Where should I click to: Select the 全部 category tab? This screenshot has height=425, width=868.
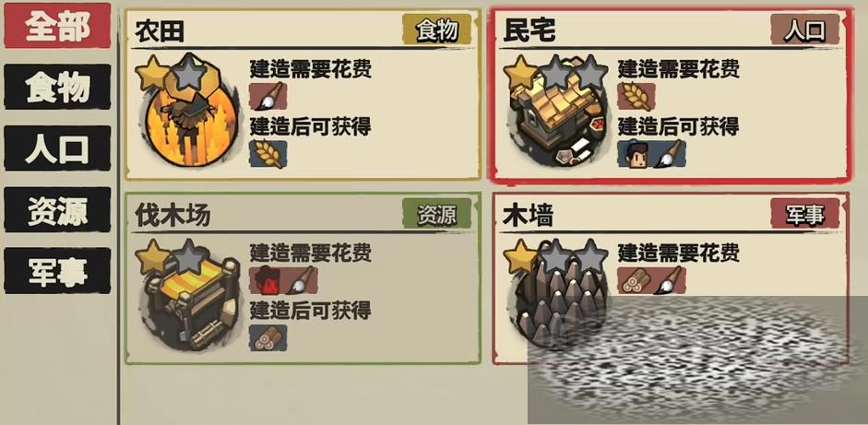[x=57, y=26]
